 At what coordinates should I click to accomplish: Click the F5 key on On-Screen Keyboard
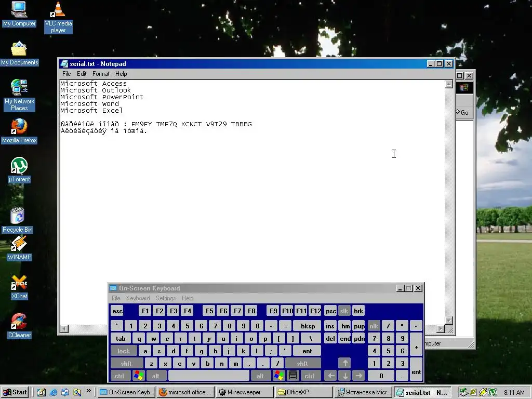pos(209,311)
